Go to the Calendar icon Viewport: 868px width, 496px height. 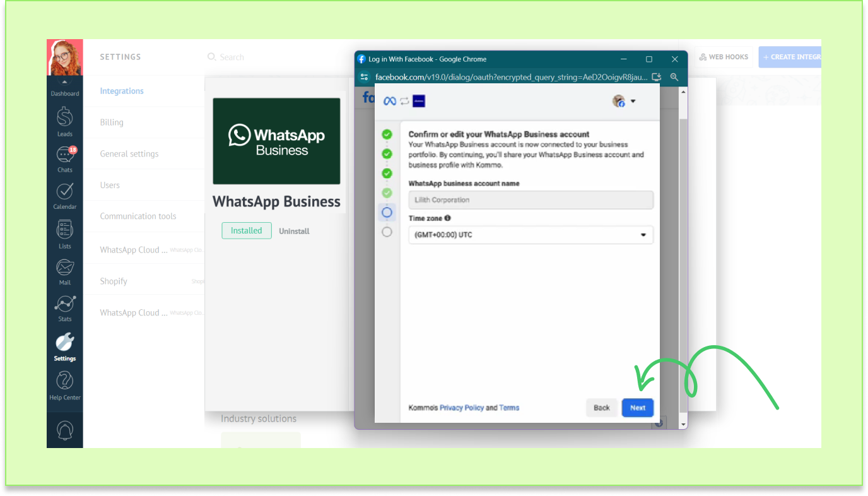click(x=65, y=192)
